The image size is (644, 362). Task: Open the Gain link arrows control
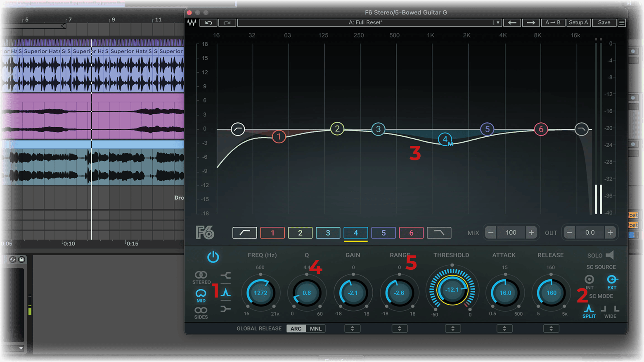tap(353, 329)
